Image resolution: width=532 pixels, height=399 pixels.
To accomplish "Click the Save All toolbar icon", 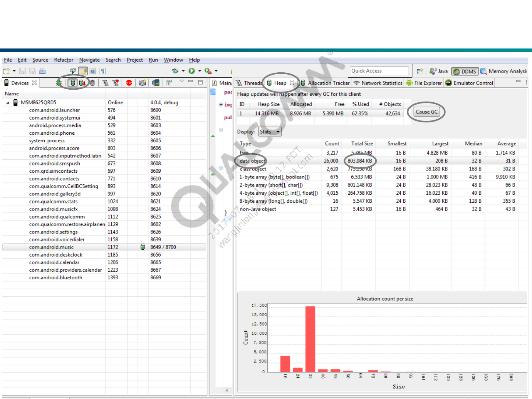I will coord(32,71).
